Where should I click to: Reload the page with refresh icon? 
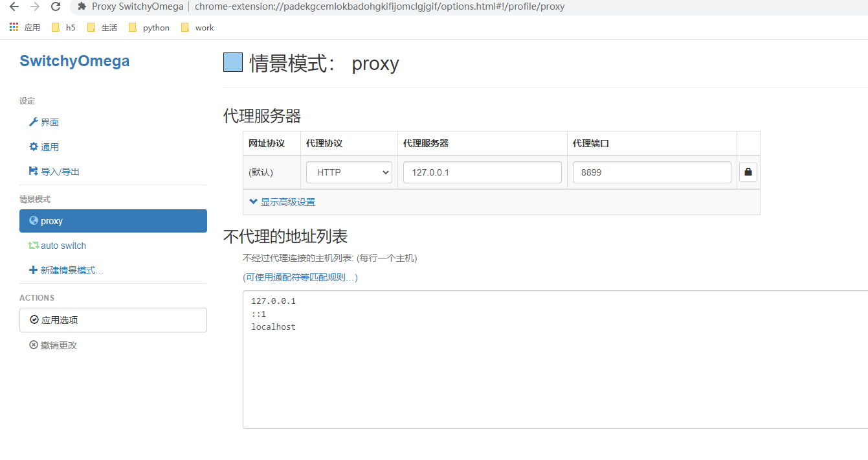click(56, 6)
